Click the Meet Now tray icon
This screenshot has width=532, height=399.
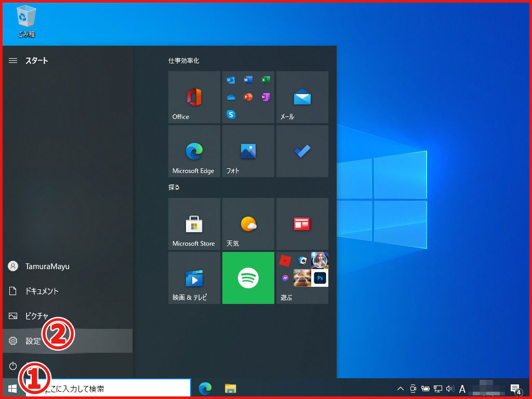tap(413, 389)
